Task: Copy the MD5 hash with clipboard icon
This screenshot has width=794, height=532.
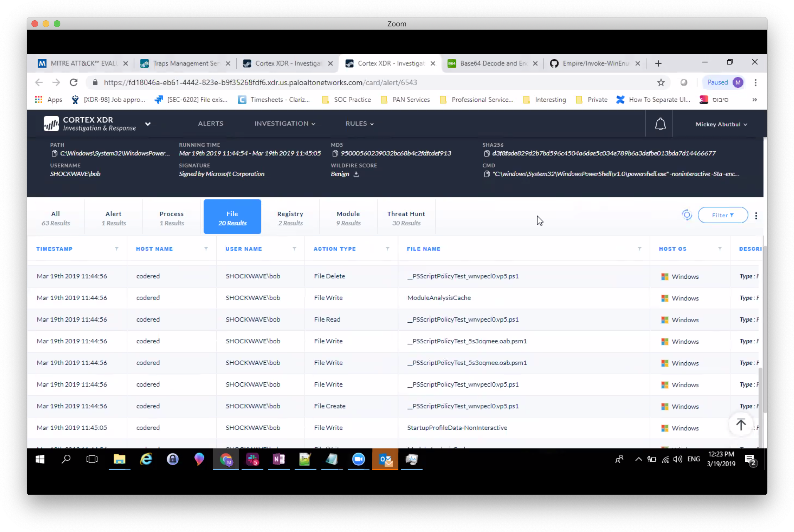Action: pos(335,153)
